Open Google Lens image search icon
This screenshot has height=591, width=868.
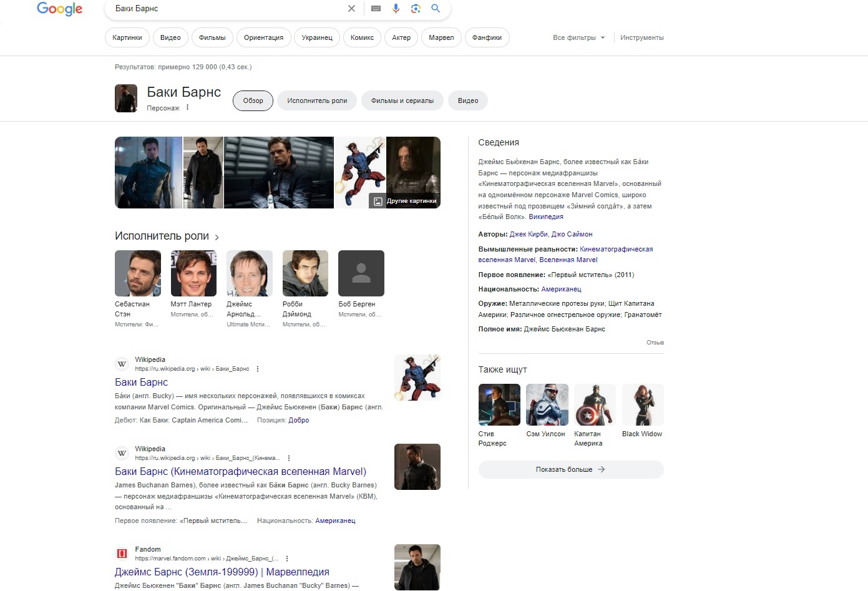416,9
